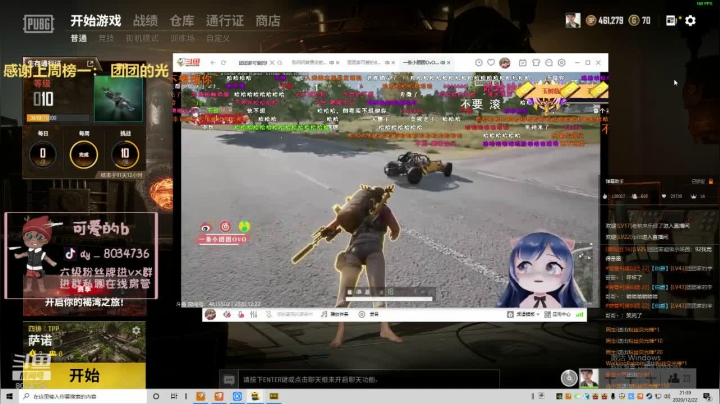
Task: Toggle the microphone icon in stream bar
Action: pyautogui.click(x=240, y=314)
